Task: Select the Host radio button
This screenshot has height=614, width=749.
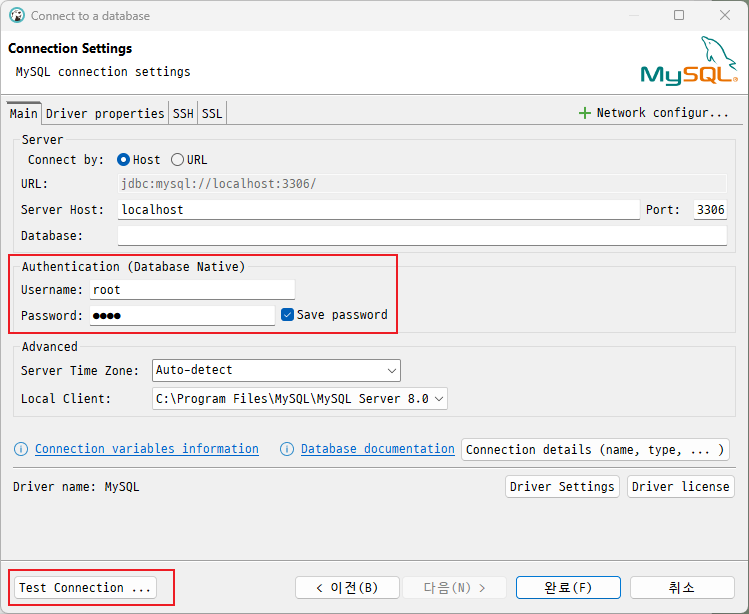Action: [x=123, y=160]
